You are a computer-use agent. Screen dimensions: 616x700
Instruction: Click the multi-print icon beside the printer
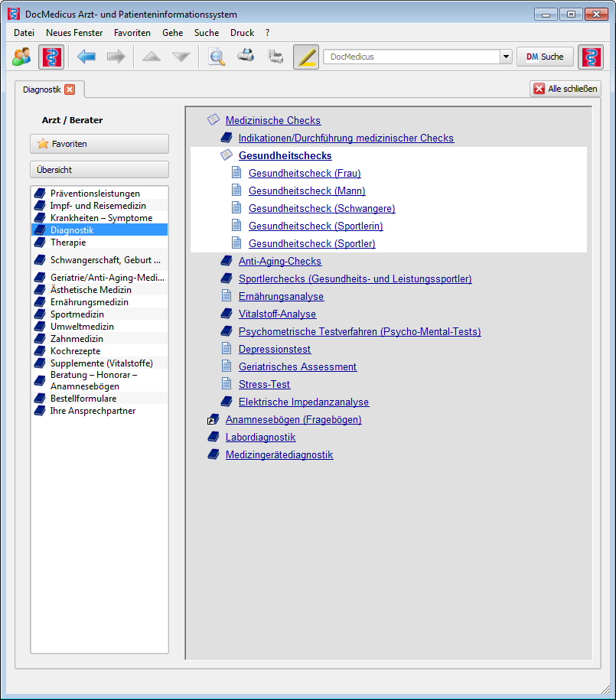click(x=275, y=57)
